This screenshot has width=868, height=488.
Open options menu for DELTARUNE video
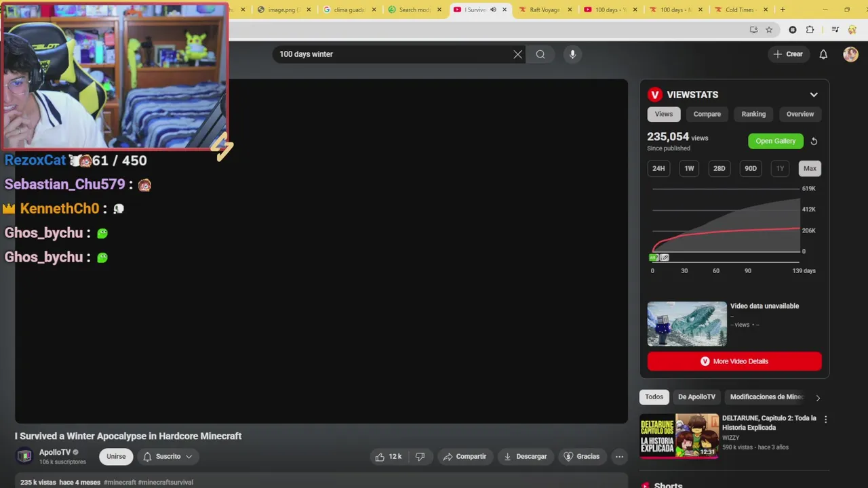825,420
